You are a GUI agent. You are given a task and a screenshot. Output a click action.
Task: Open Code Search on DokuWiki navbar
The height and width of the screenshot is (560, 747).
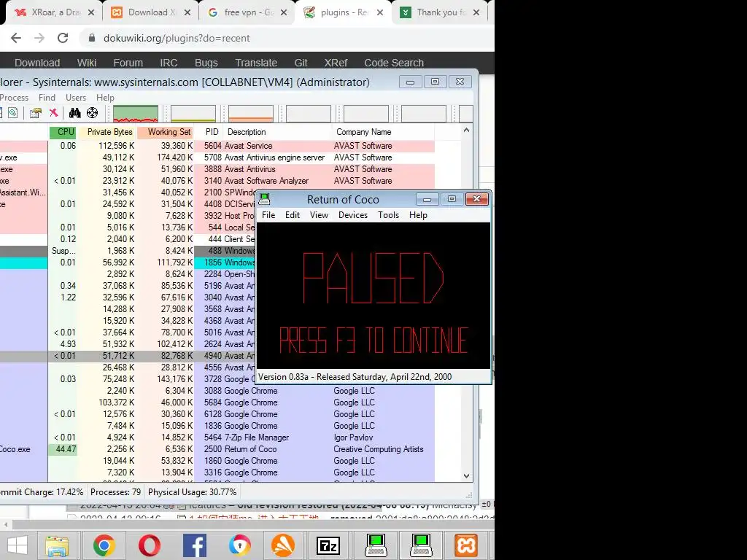coord(394,63)
